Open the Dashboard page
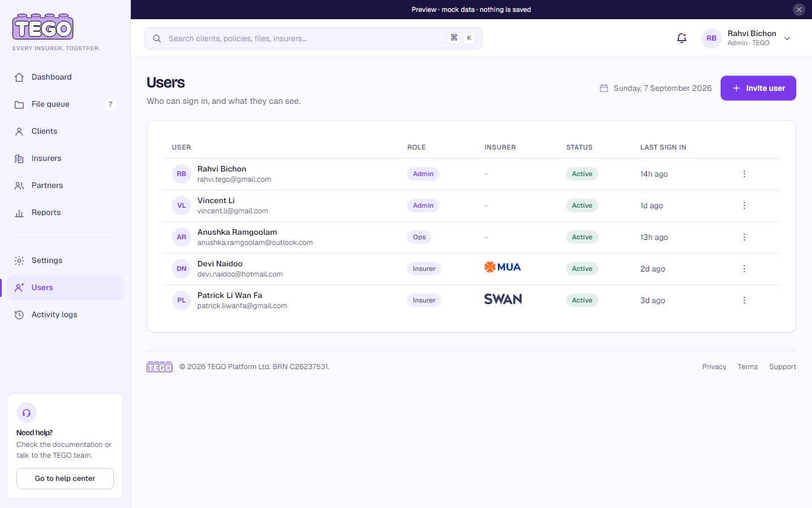This screenshot has width=812, height=508. pyautogui.click(x=65, y=77)
